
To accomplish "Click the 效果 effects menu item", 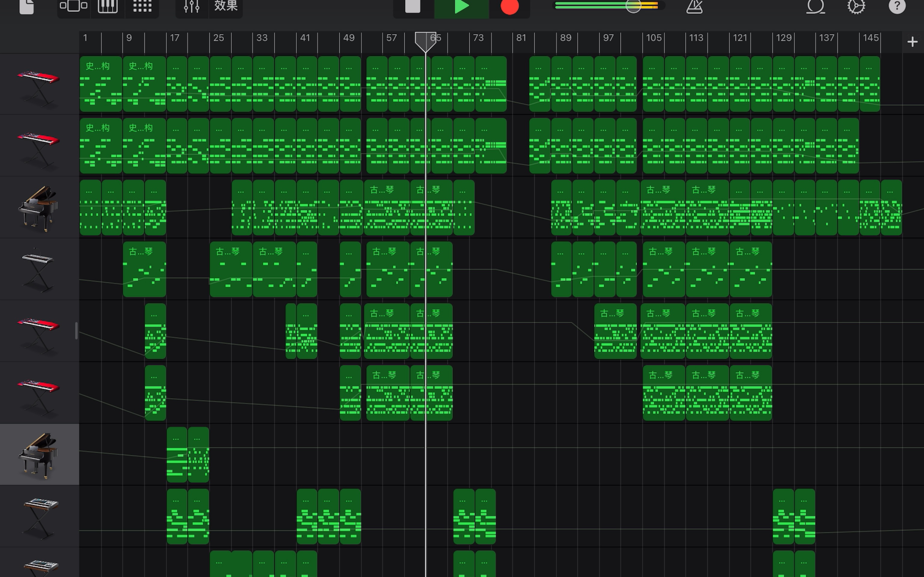I will point(226,7).
